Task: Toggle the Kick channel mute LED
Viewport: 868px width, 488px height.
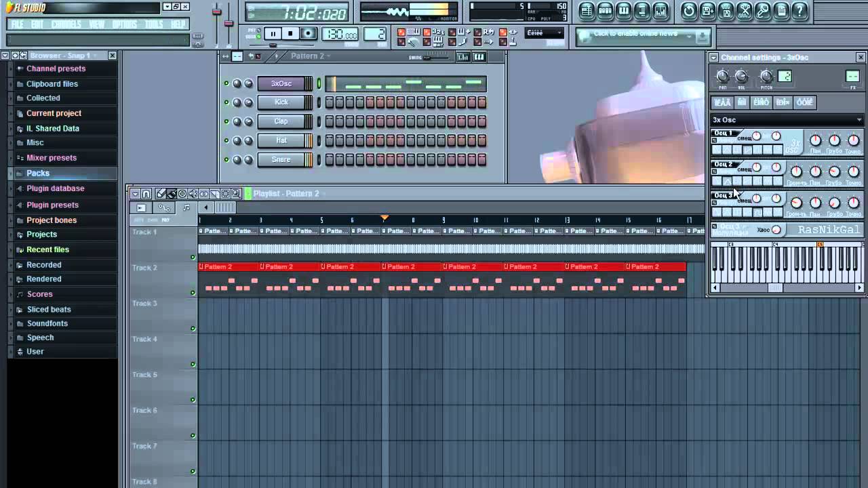Action: point(226,102)
